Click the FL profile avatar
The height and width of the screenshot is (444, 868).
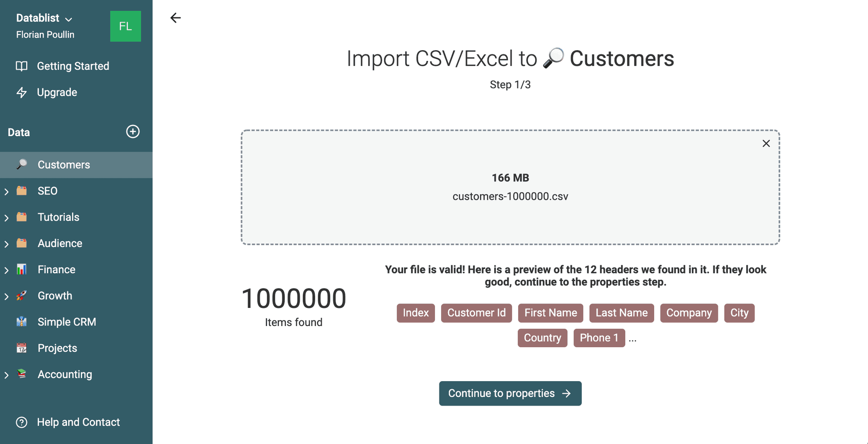[x=125, y=26]
